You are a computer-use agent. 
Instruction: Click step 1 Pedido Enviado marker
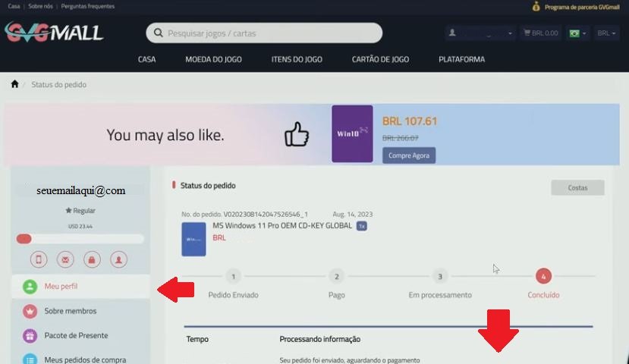233,276
